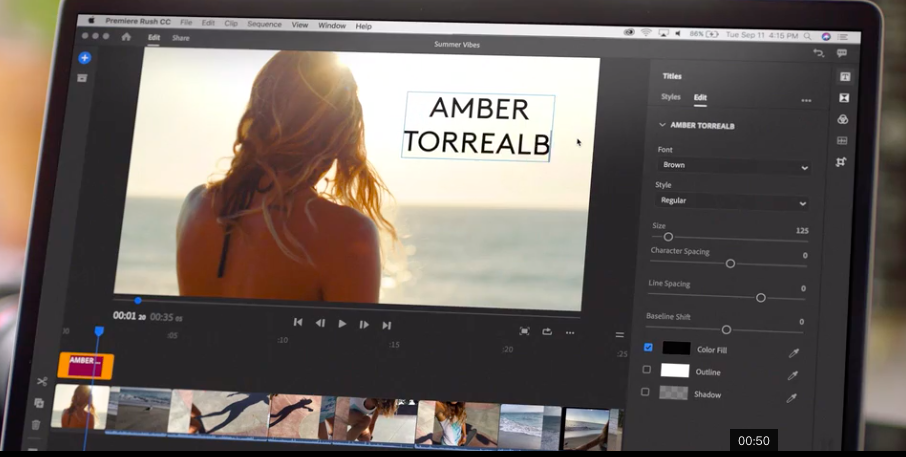Go to the Home screen icon
Screen dimensions: 906x457
click(x=126, y=37)
